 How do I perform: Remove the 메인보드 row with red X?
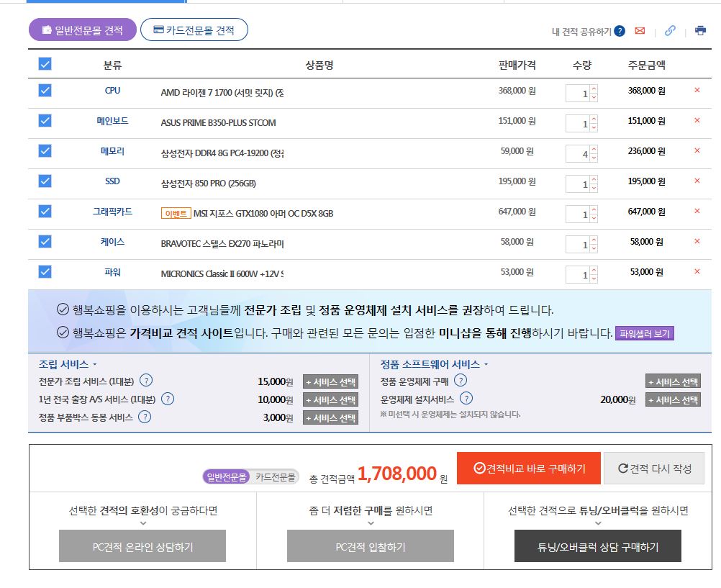[697, 120]
